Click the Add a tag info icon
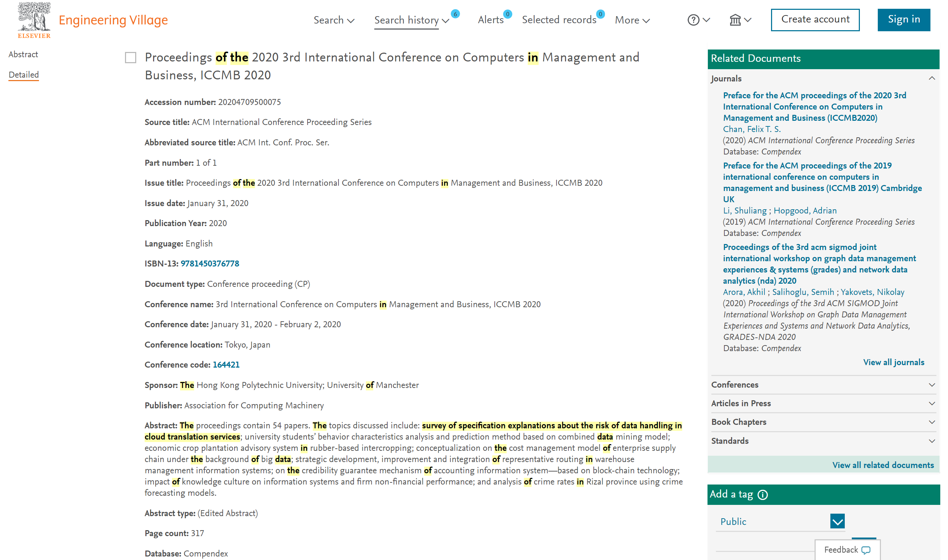Screen dimensions: 948x560 pos(763,495)
